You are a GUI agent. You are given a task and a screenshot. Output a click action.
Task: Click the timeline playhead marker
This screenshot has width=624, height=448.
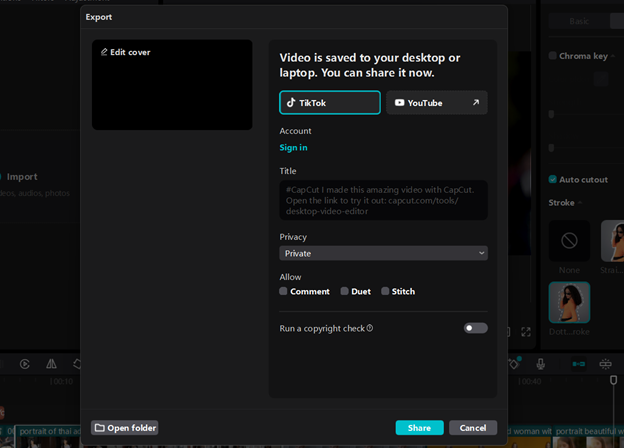tap(613, 380)
